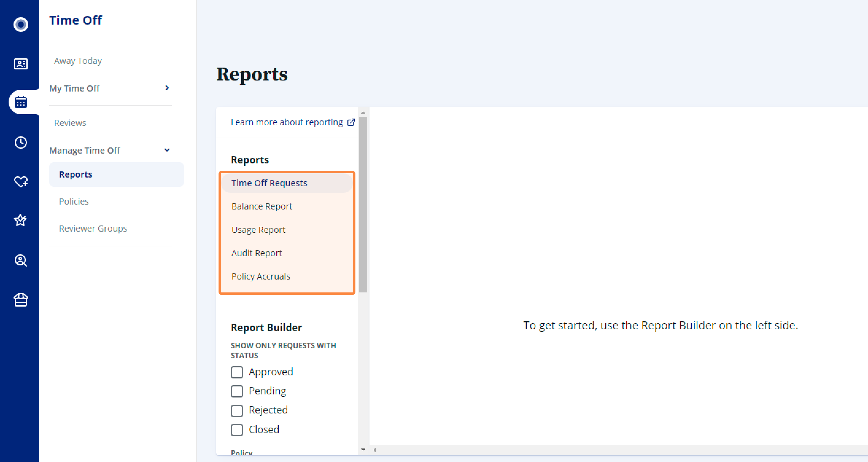Click the Report Builder heading
Image resolution: width=868 pixels, height=462 pixels.
[266, 327]
